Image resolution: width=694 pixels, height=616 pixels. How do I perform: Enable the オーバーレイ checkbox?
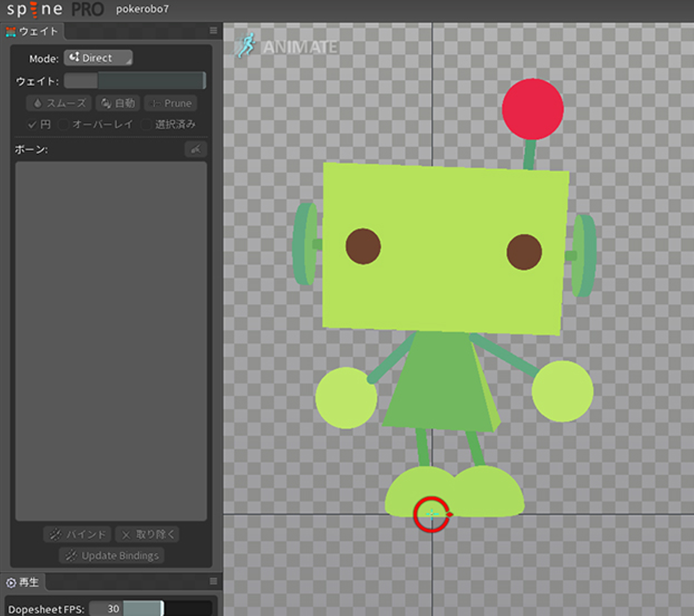point(63,125)
